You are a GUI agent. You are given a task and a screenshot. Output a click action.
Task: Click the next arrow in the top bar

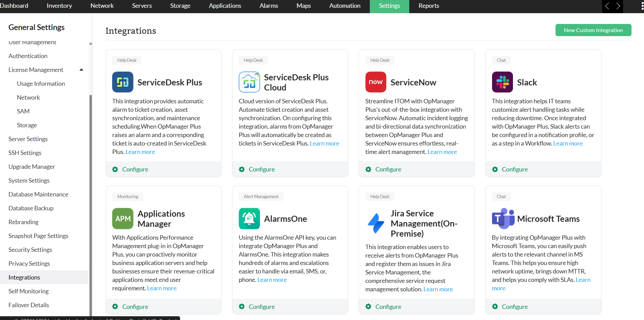click(x=618, y=6)
